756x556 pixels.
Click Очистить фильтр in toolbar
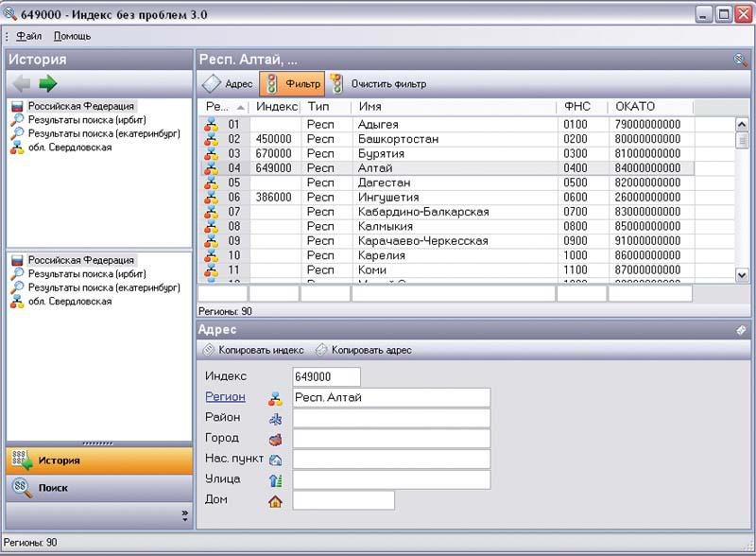click(379, 84)
